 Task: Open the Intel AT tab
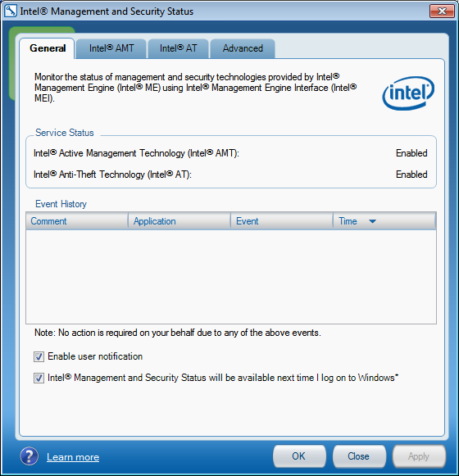[x=179, y=48]
